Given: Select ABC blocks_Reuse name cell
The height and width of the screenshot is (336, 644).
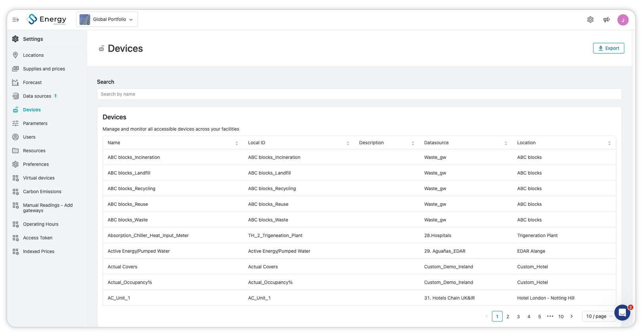Looking at the screenshot, I should (x=128, y=204).
